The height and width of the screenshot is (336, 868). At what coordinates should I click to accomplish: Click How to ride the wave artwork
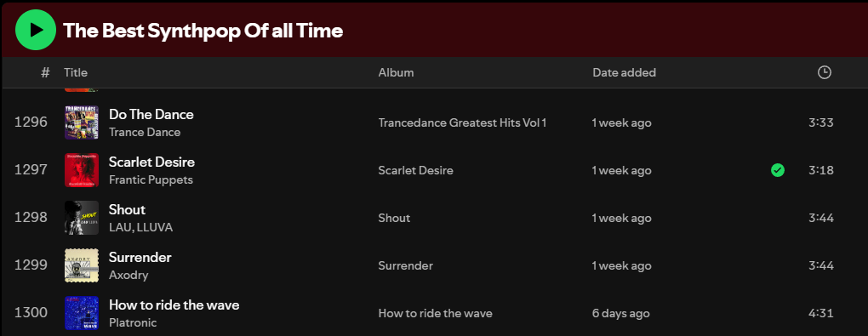(82, 313)
